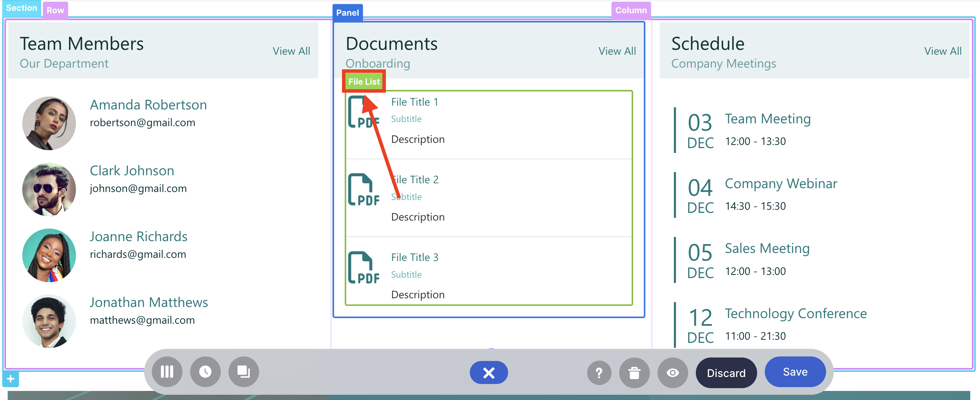
Task: Open the help question mark icon
Action: click(x=599, y=373)
